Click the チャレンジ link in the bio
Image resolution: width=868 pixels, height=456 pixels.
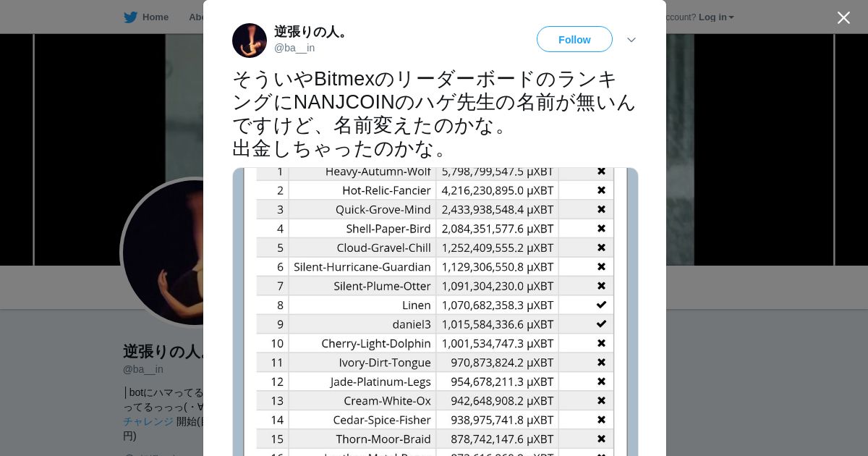(148, 421)
